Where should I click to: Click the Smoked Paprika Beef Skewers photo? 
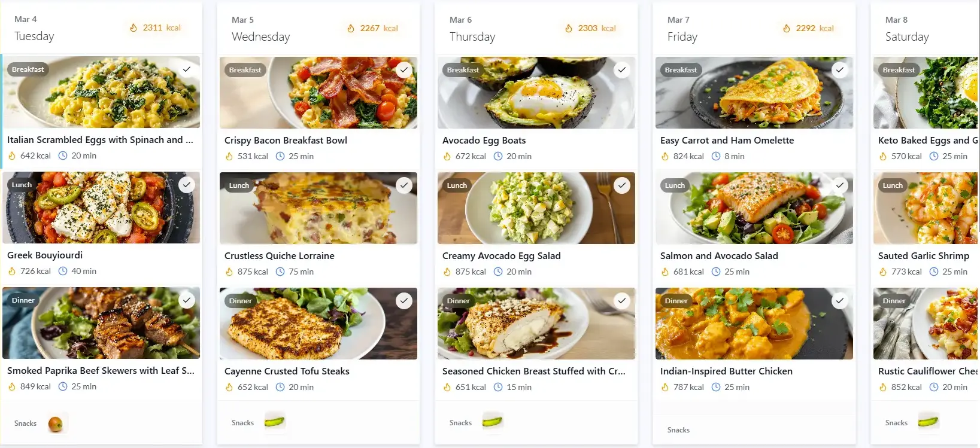tap(101, 324)
